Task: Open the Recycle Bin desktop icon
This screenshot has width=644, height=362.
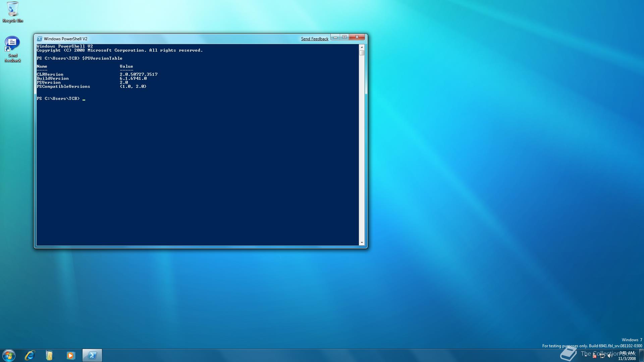Action: (12, 12)
